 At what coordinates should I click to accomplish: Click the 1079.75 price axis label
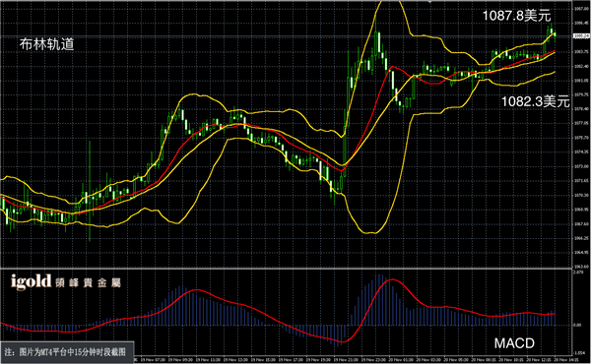pyautogui.click(x=581, y=94)
